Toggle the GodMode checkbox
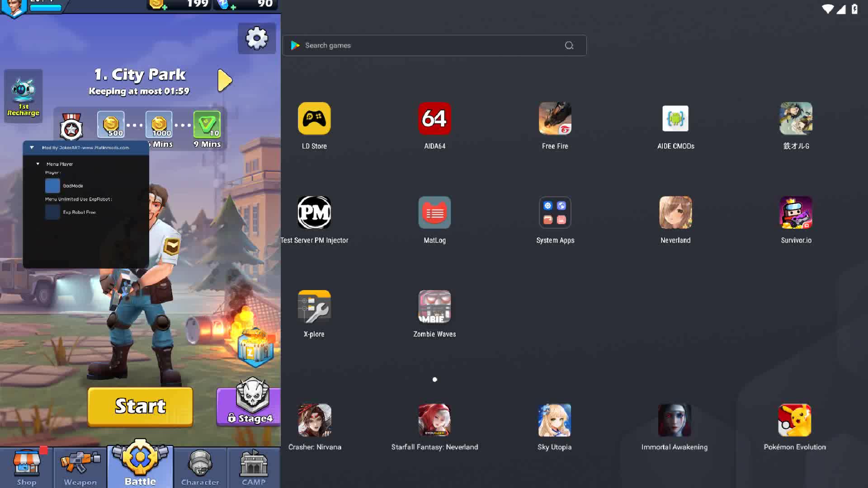The image size is (868, 488). click(52, 186)
